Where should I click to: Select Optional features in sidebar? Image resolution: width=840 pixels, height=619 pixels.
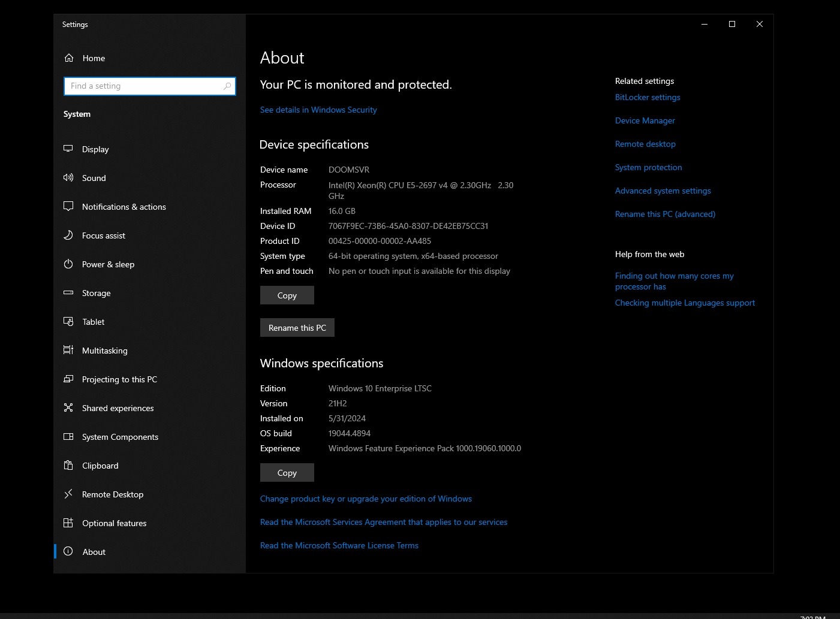click(x=150, y=523)
